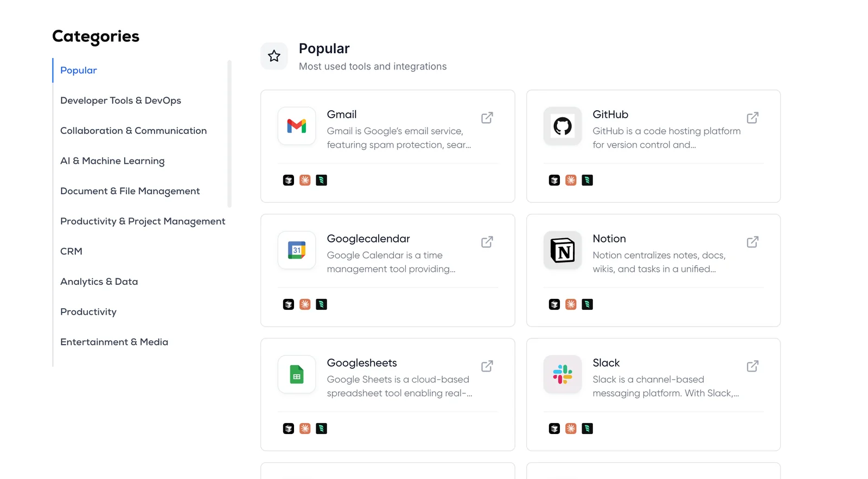Open the Googlecalendar card title

368,239
